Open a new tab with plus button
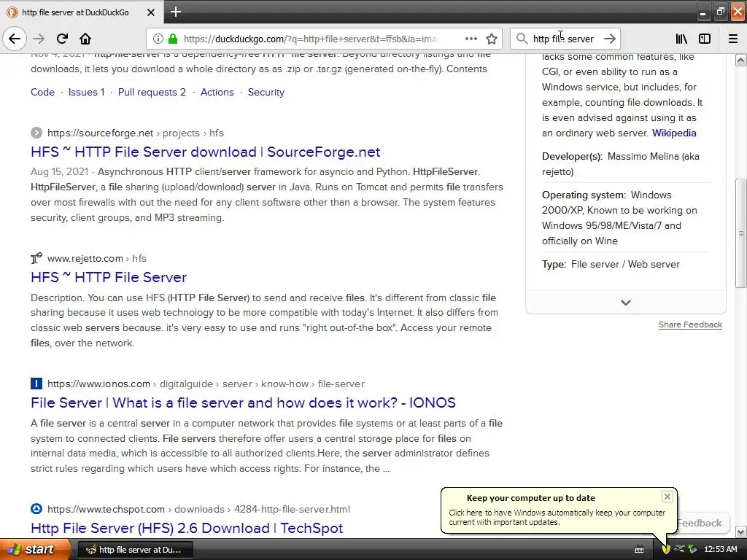Screen dimensions: 747x560 coord(175,12)
